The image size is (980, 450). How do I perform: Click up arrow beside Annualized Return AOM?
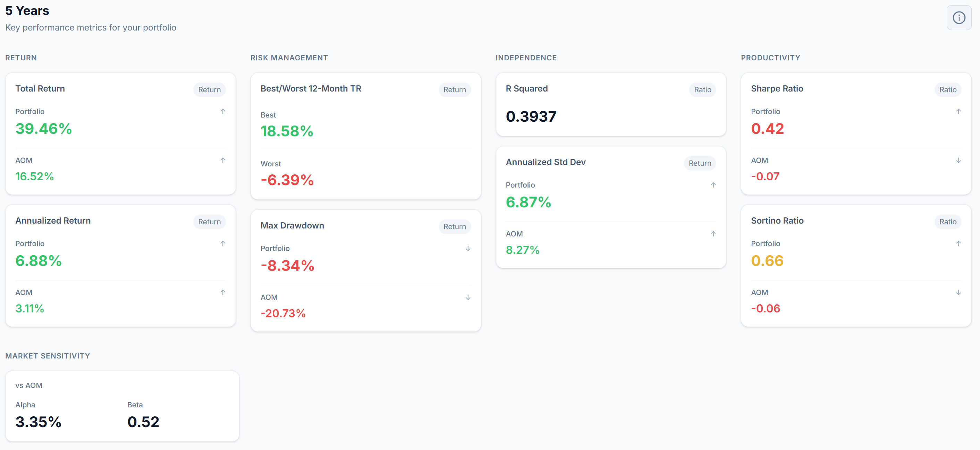(223, 292)
